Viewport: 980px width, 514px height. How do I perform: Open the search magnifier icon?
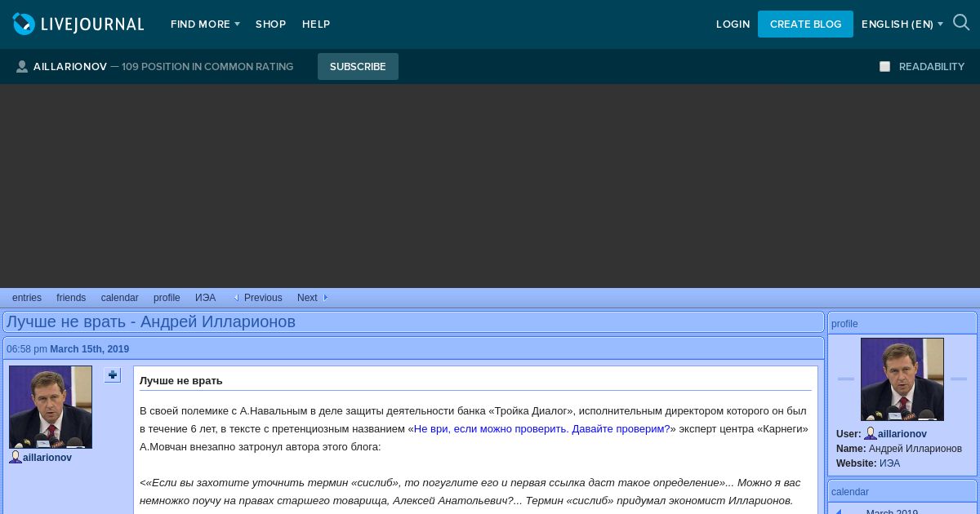point(961,23)
